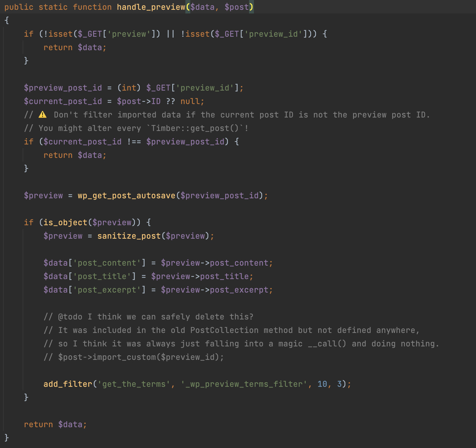The height and width of the screenshot is (448, 476).
Task: Click 'post_title' array key string
Action: 102,276
